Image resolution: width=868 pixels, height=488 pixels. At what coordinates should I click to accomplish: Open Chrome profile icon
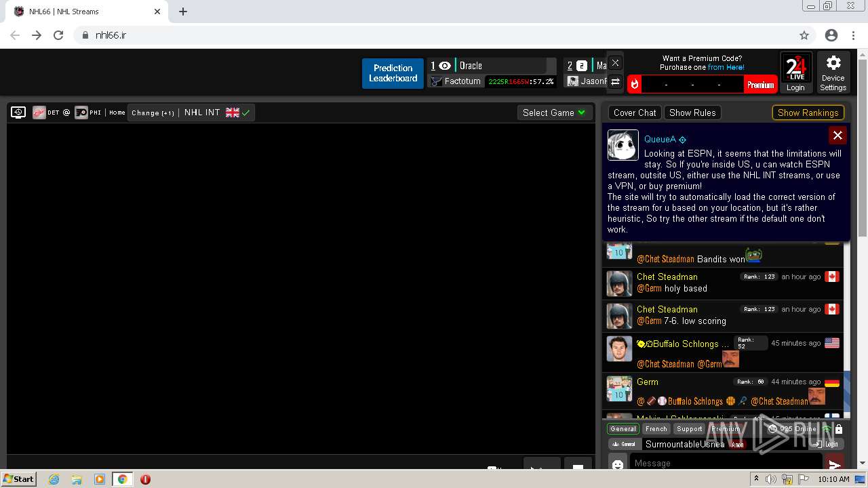pos(831,35)
